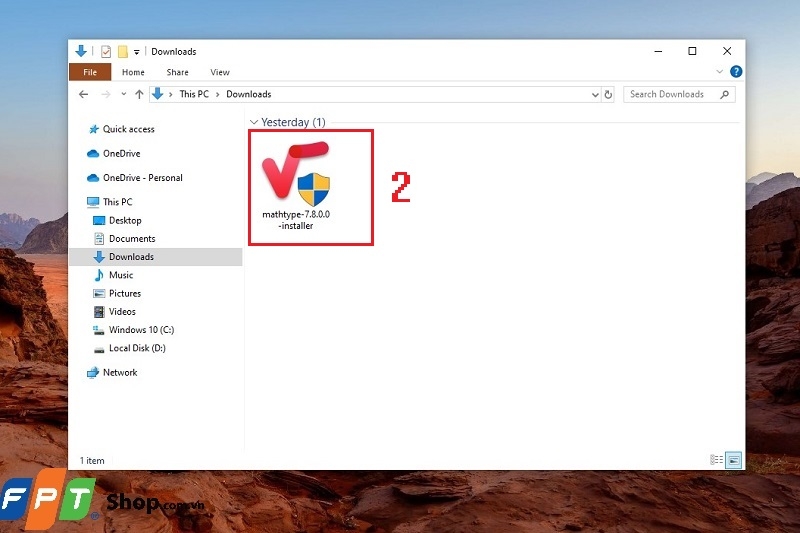Viewport: 800px width, 533px height.
Task: Minimize the Downloads window
Action: 658,51
